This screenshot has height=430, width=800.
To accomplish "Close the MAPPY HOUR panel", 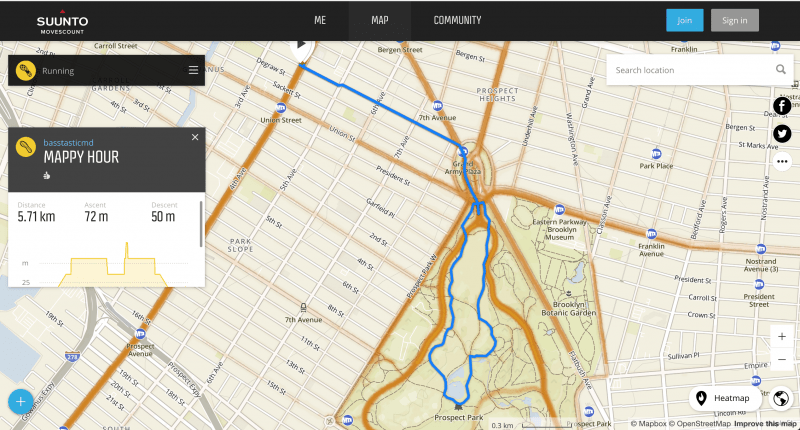I will pos(195,137).
